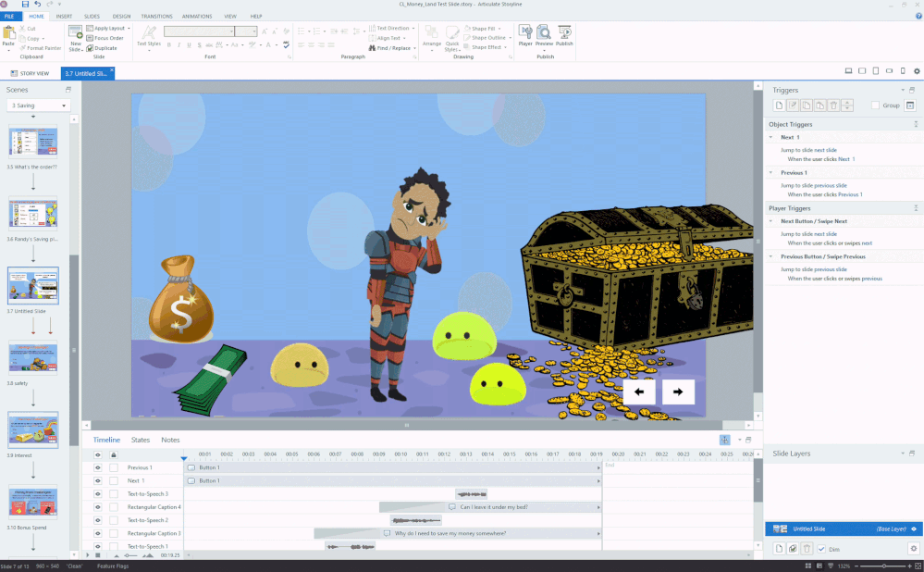Edit the selected trigger icon

pos(793,106)
